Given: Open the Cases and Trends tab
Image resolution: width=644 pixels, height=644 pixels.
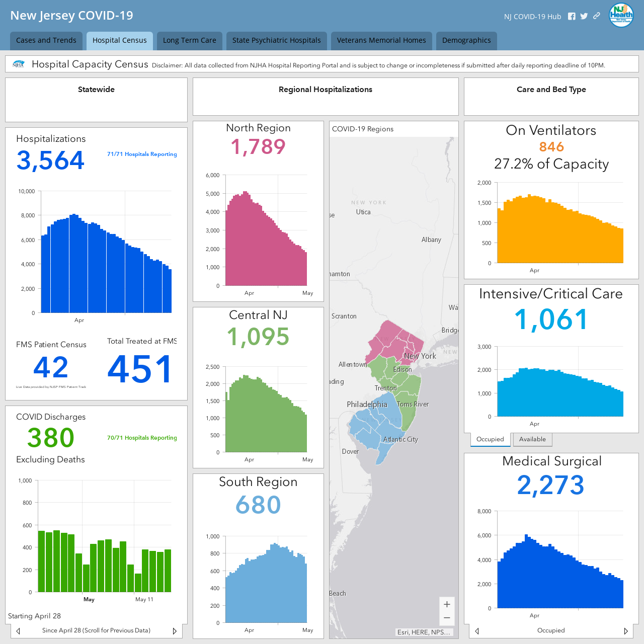Looking at the screenshot, I should click(46, 41).
